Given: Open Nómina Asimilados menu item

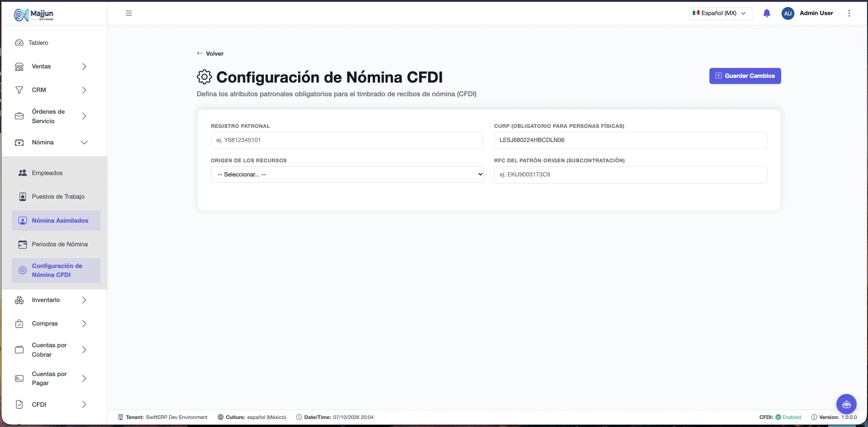Looking at the screenshot, I should tap(56, 221).
